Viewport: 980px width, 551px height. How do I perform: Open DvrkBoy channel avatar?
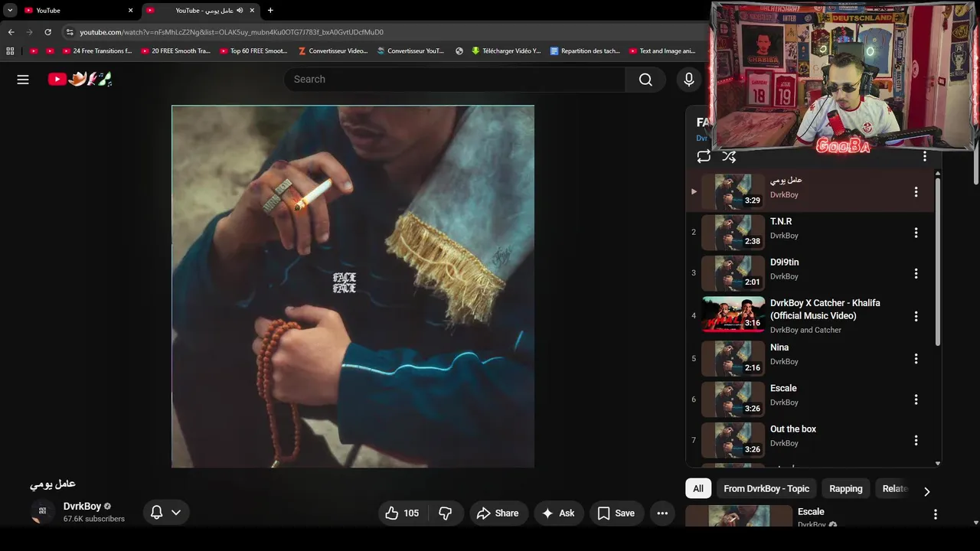tap(43, 512)
